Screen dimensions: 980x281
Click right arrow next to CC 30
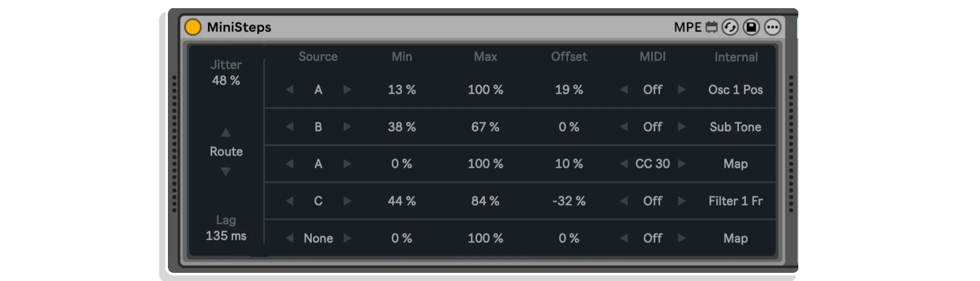click(x=681, y=164)
